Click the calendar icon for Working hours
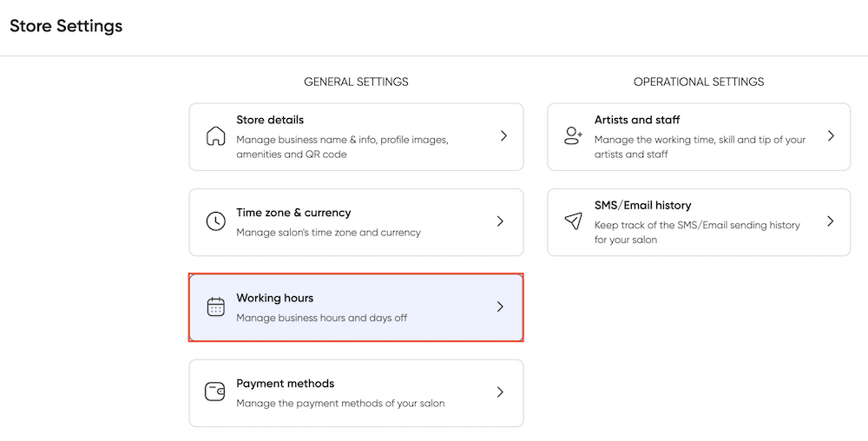Screen dimensions: 868x441 215,306
